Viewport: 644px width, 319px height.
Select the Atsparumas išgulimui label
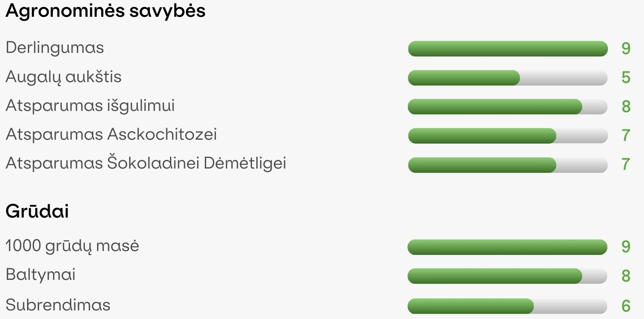click(x=90, y=106)
